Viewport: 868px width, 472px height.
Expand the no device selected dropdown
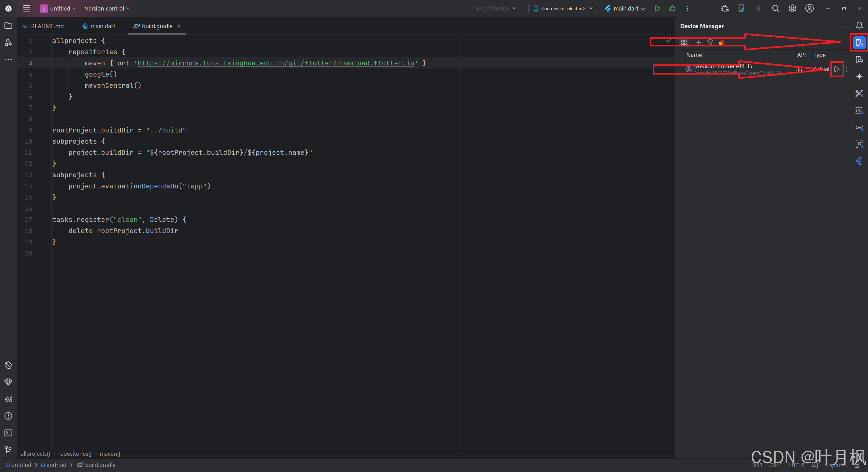563,8
